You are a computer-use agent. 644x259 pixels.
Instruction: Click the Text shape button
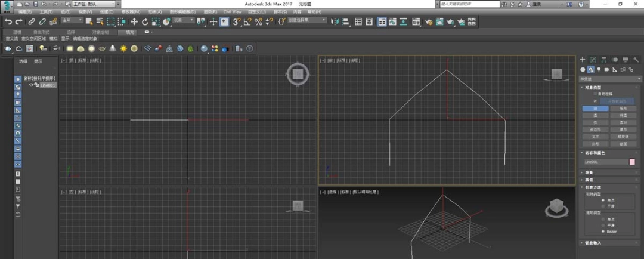point(596,137)
